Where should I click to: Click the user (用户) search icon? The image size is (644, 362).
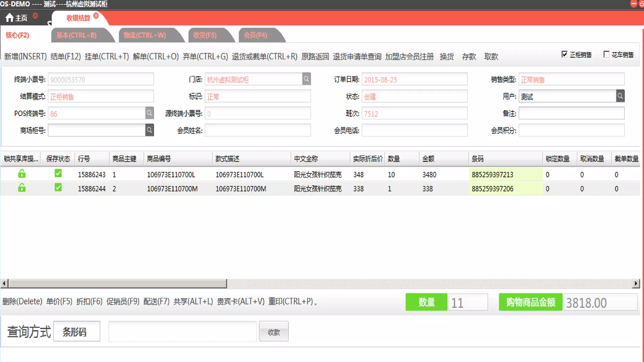(620, 96)
